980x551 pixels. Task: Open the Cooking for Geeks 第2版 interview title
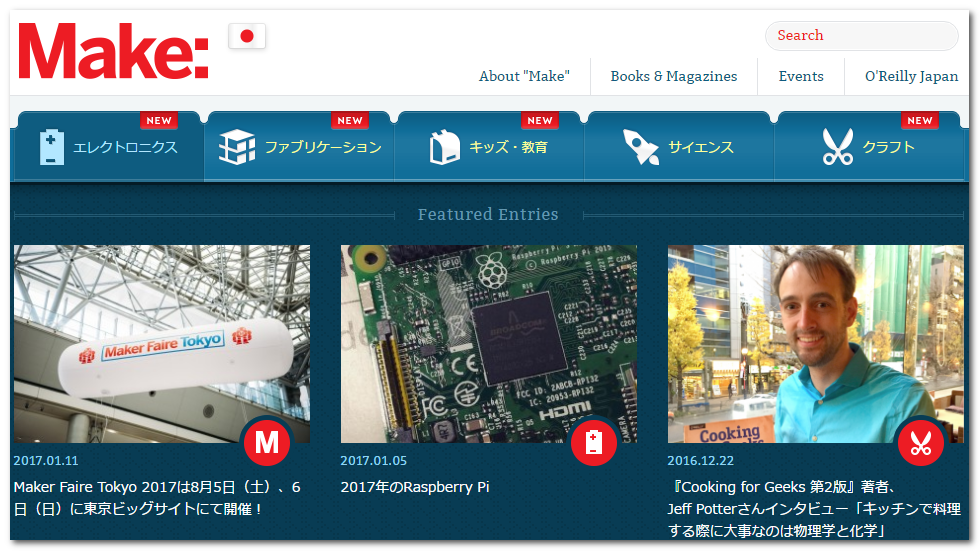(x=814, y=509)
